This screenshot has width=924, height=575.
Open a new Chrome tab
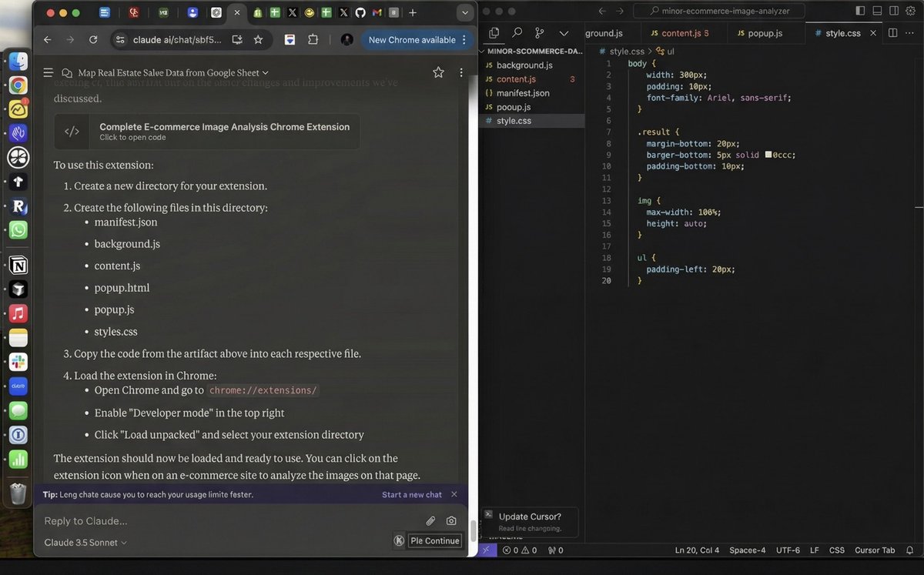click(413, 12)
